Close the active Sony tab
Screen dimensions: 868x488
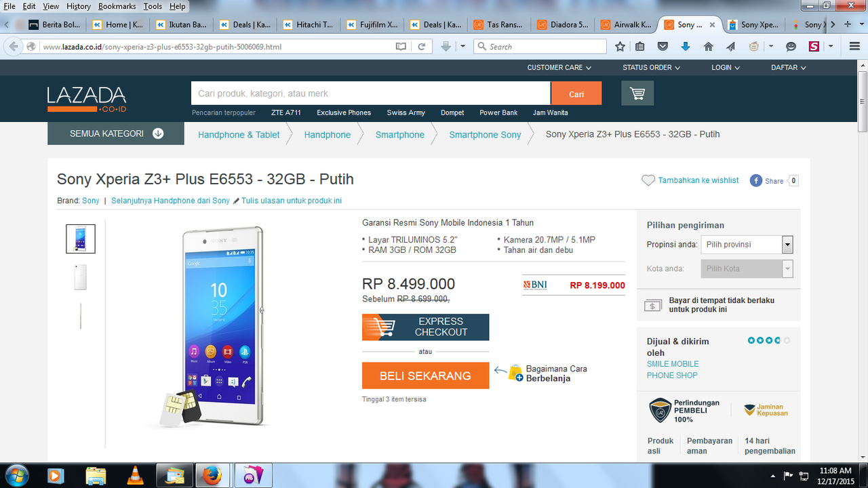pyautogui.click(x=712, y=24)
